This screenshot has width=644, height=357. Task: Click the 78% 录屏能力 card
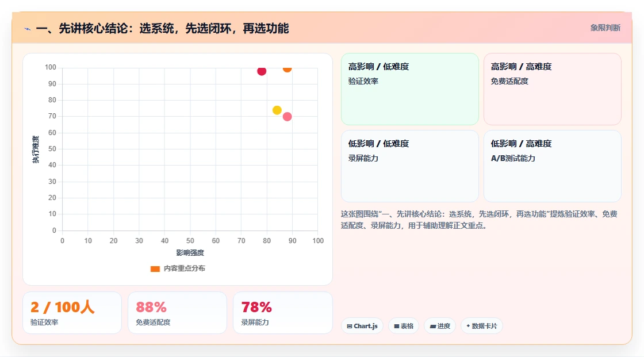point(282,313)
